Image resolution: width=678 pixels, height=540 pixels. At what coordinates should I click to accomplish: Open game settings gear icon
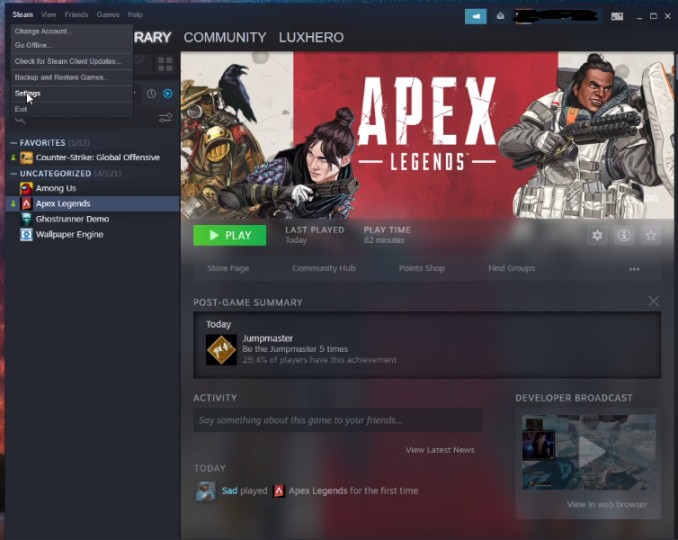597,235
